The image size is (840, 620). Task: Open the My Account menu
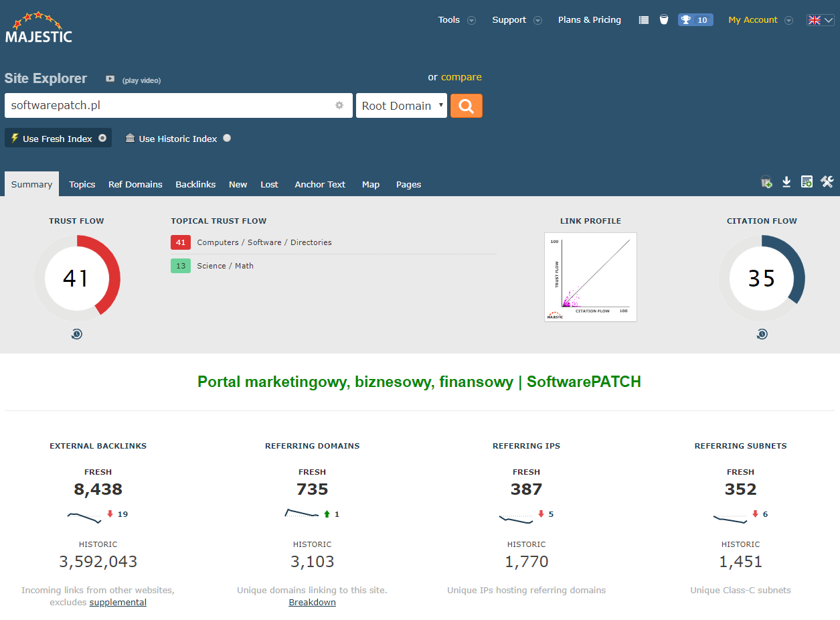pos(753,20)
